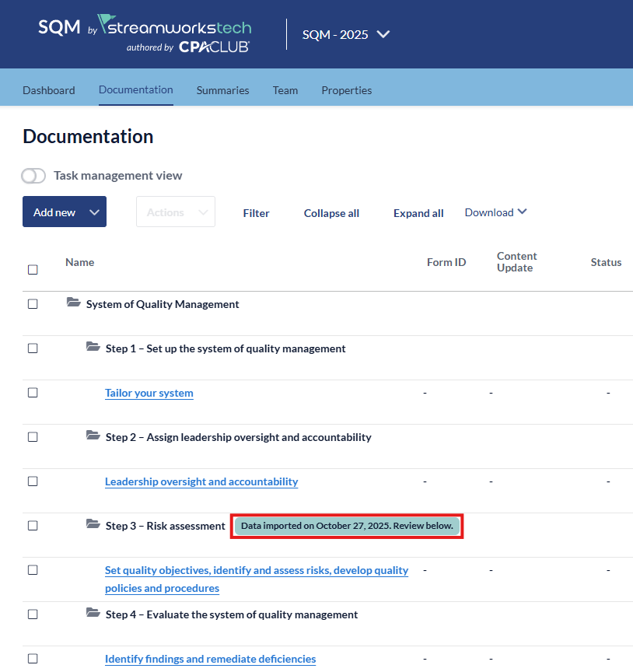
Task: Click the SQM StreamworksTech logo
Action: tap(145, 34)
